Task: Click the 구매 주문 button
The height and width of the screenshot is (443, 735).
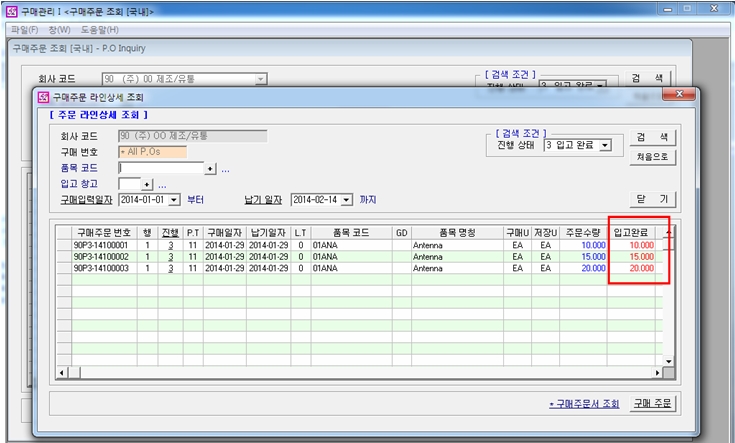Action: 652,403
